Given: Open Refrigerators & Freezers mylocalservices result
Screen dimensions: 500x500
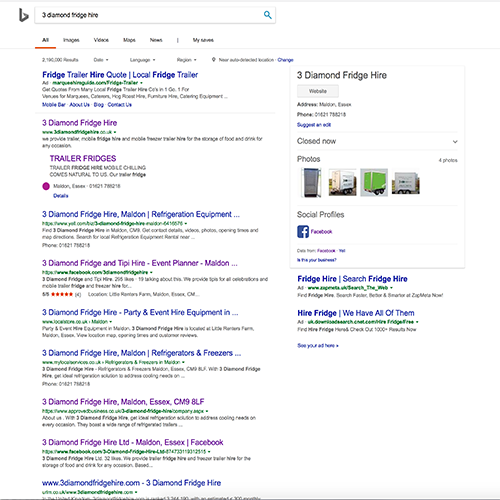Looking at the screenshot, I should [141, 353].
